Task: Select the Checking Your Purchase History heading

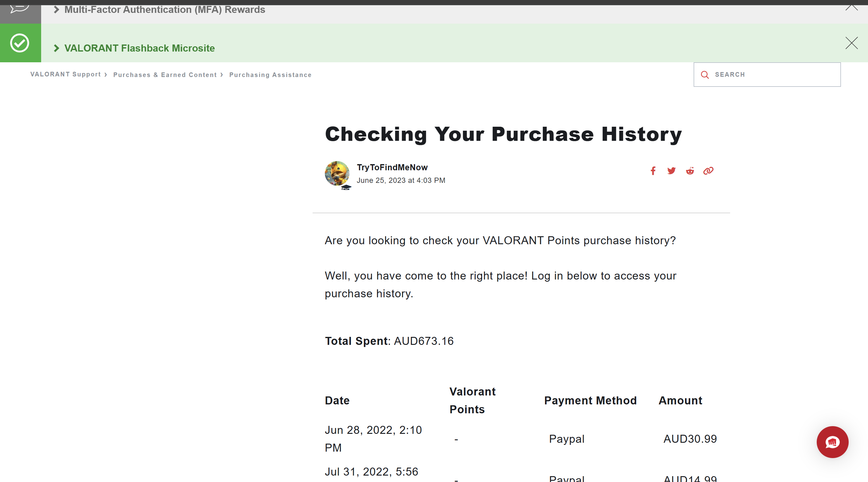Action: [504, 134]
